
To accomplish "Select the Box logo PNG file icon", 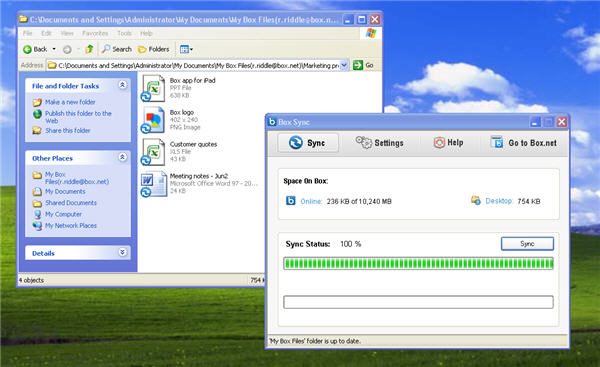I will [153, 120].
